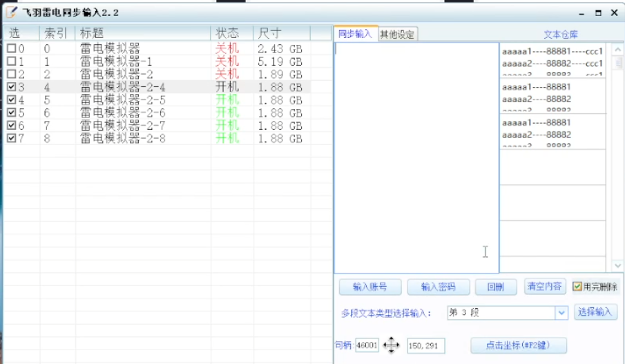The height and width of the screenshot is (364, 625).
Task: Uncheck the row for 雷电模拟器-2-8
Action: [x=12, y=138]
